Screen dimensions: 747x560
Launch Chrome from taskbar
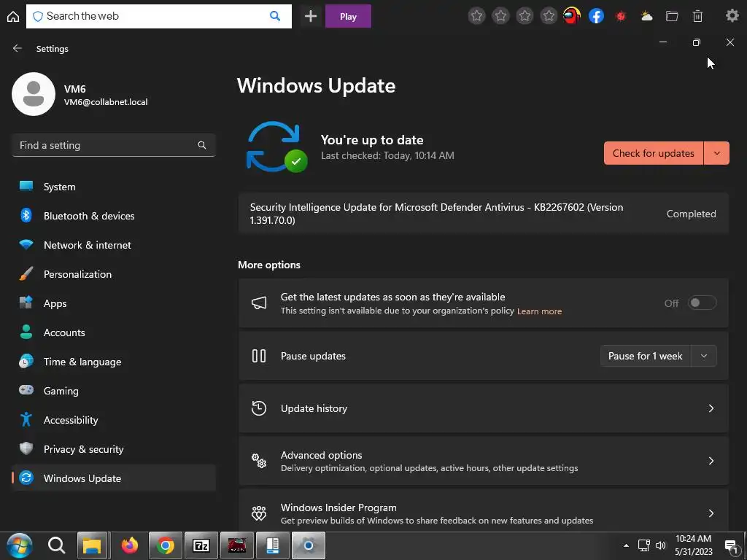click(x=166, y=545)
